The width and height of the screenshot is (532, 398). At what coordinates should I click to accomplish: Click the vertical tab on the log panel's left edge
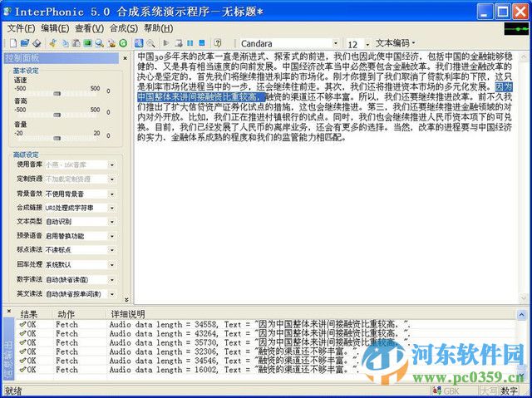pyautogui.click(x=9, y=348)
